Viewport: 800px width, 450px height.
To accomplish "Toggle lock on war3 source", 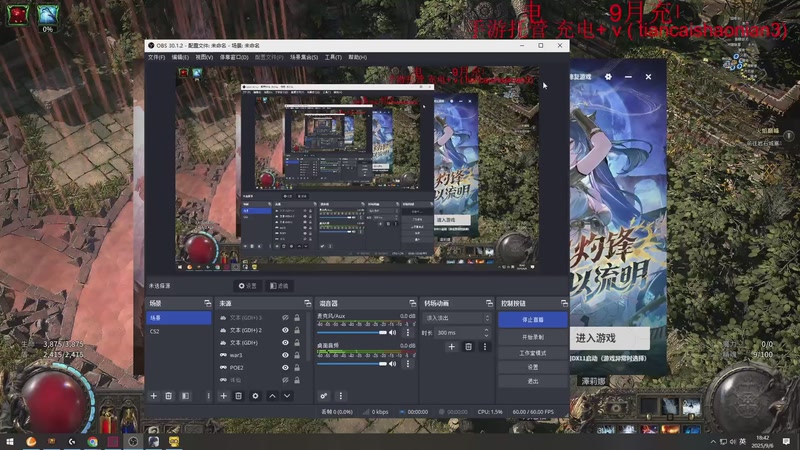I will pos(297,355).
